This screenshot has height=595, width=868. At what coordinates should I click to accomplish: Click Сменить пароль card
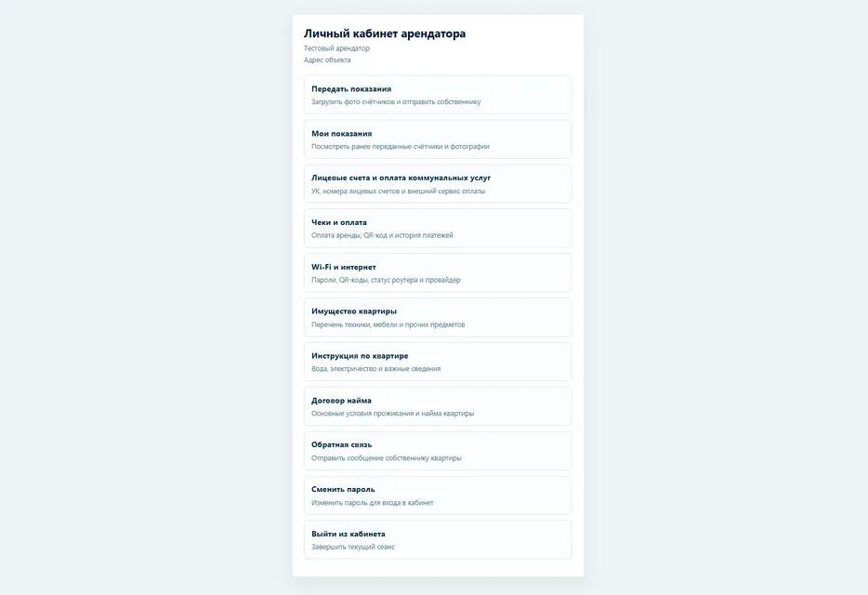click(x=438, y=496)
